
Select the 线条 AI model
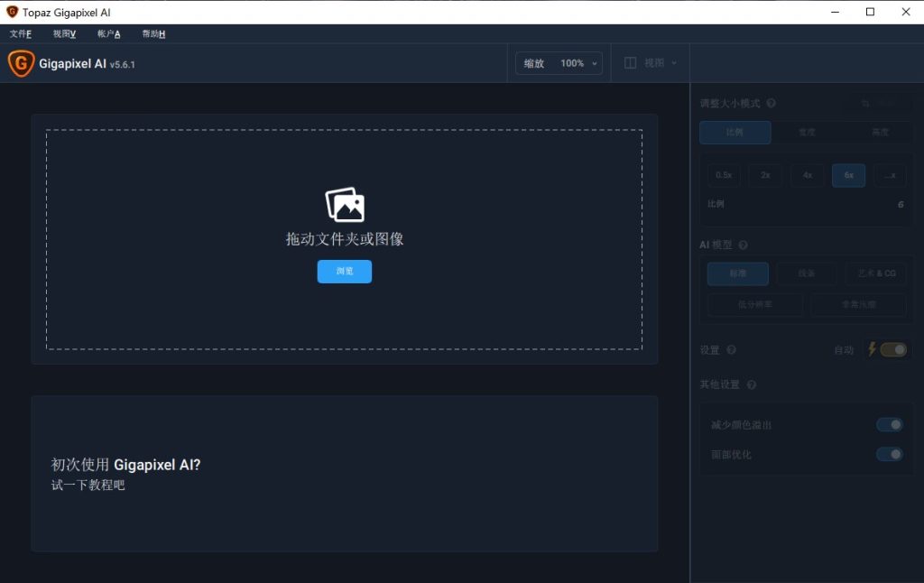coord(807,273)
